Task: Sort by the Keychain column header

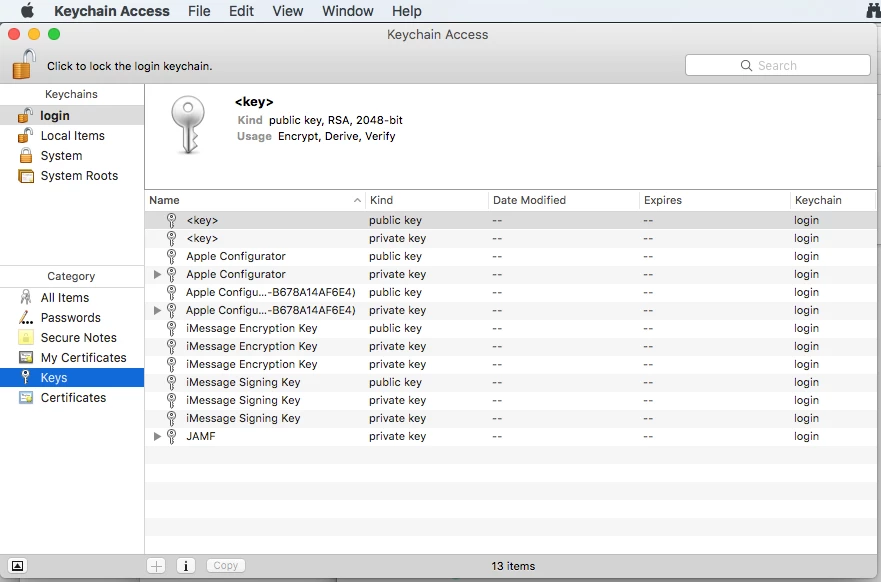Action: coord(833,200)
